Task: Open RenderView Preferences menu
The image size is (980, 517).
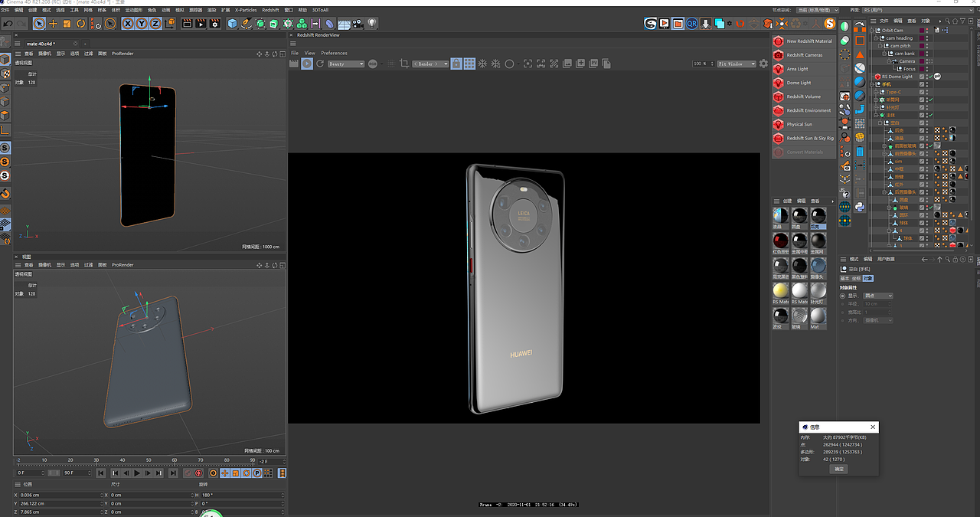Action: (x=334, y=53)
